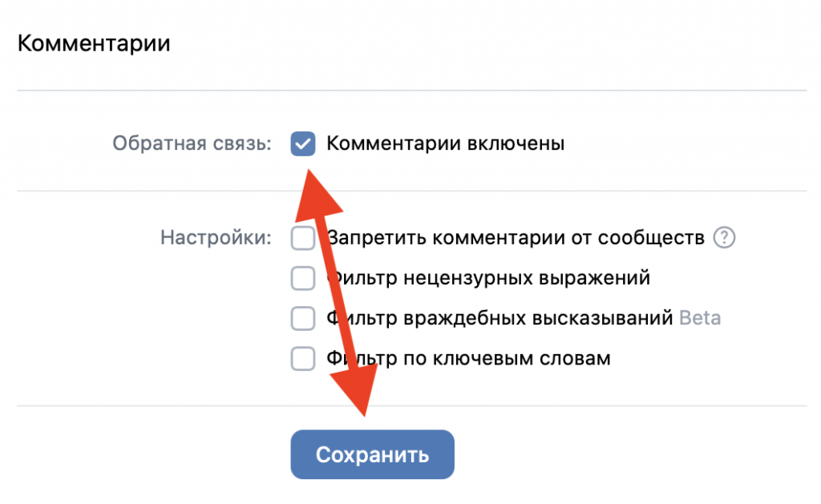Image resolution: width=821 pixels, height=504 pixels.
Task: Click the "Настройки:" field label
Action: (x=216, y=238)
